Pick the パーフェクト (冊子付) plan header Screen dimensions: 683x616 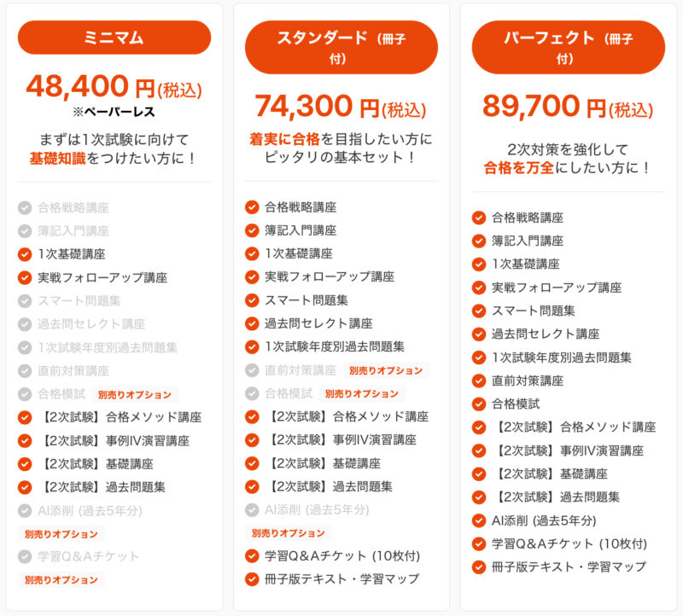(x=568, y=47)
